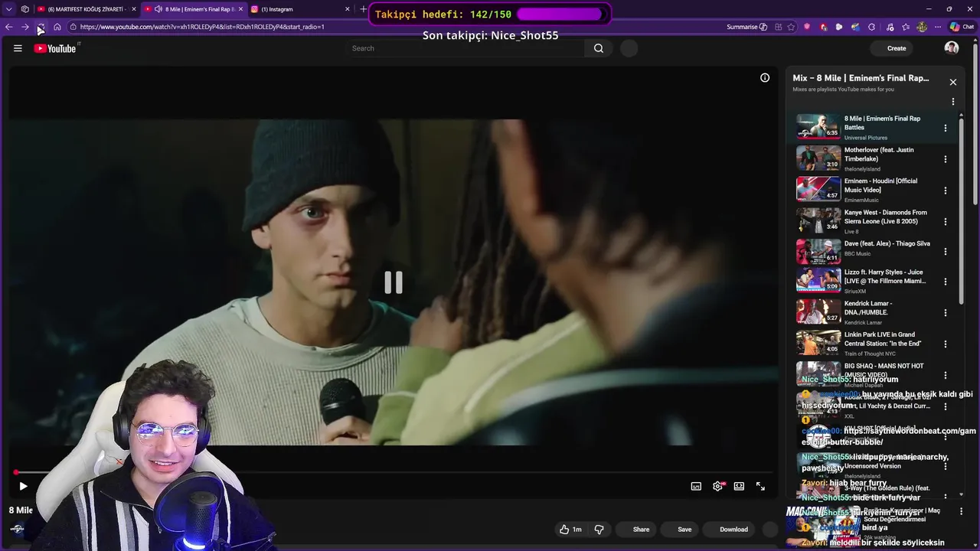Close the Instagram tab
980x551 pixels.
click(347, 9)
